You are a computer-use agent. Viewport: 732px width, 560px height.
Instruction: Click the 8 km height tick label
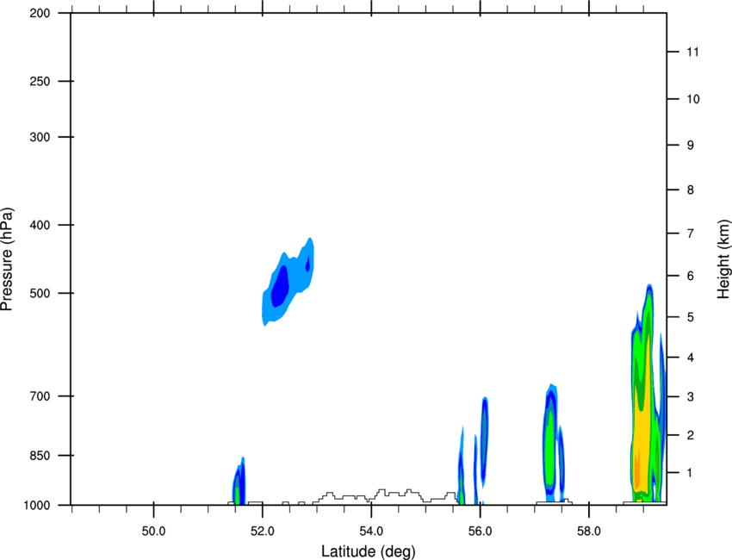[x=690, y=190]
